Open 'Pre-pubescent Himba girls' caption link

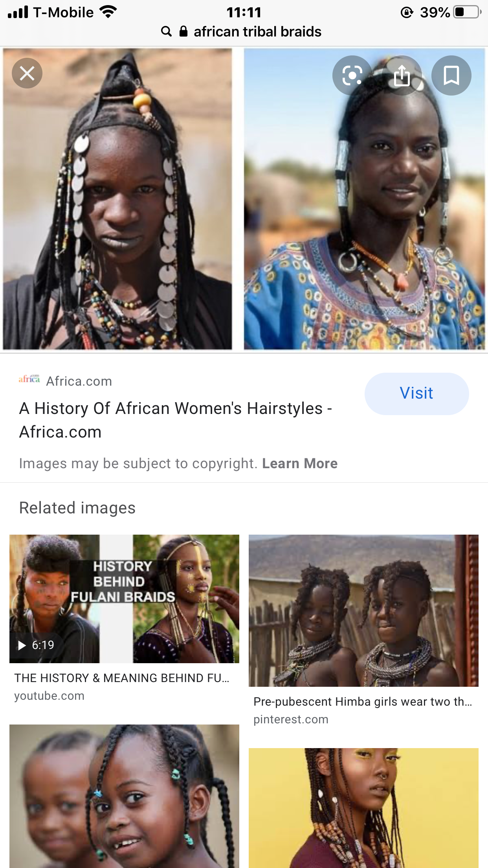[x=363, y=702]
